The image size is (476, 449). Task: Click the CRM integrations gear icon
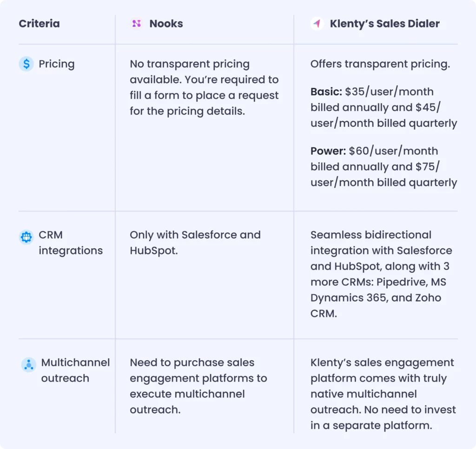[x=26, y=237]
